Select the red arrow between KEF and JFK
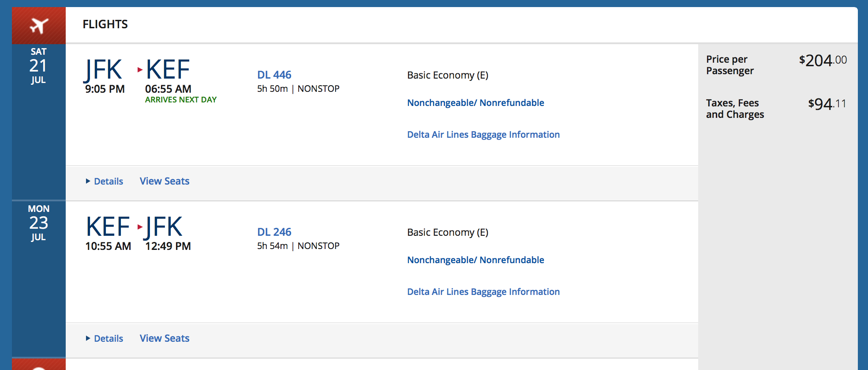The width and height of the screenshot is (868, 370). pos(140,227)
